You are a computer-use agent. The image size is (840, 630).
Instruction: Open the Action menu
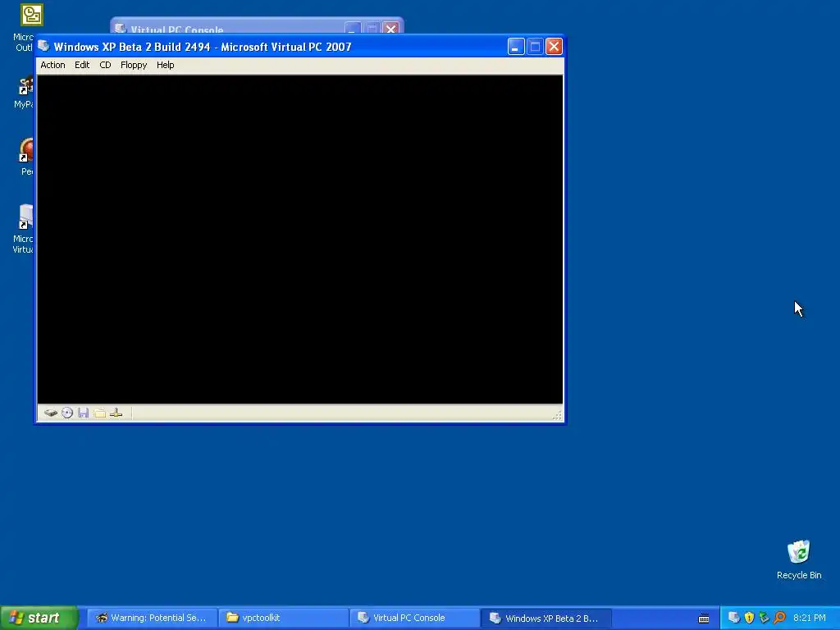pos(52,65)
